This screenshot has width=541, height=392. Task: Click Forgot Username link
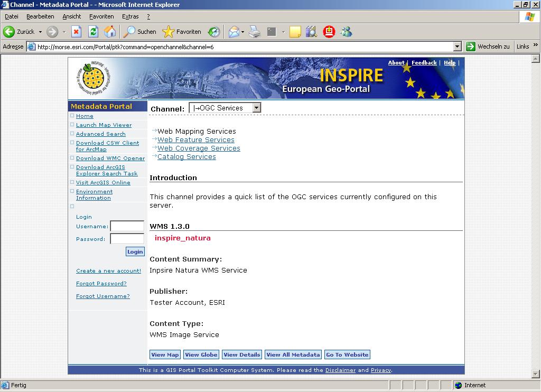pos(103,296)
